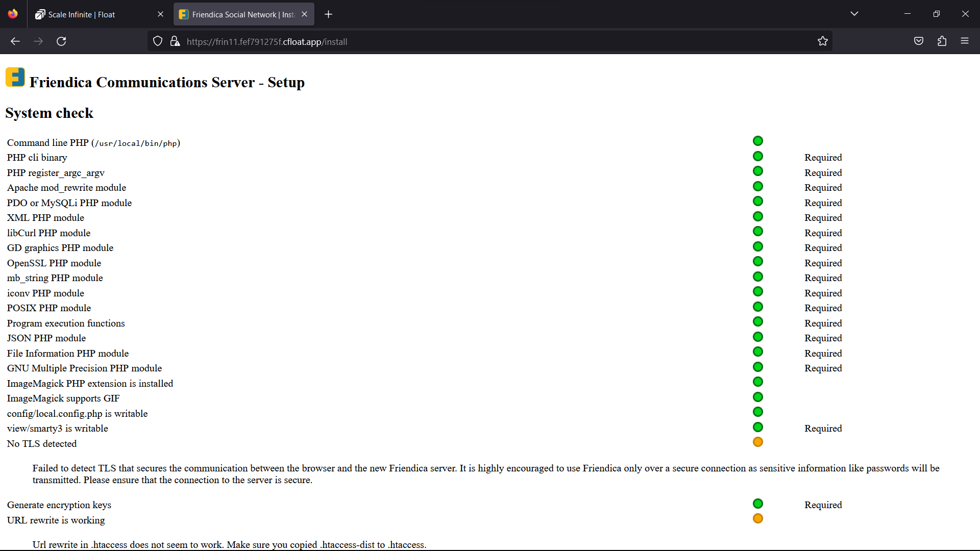
Task: Click orange warning for URL rewrite working
Action: pyautogui.click(x=758, y=518)
